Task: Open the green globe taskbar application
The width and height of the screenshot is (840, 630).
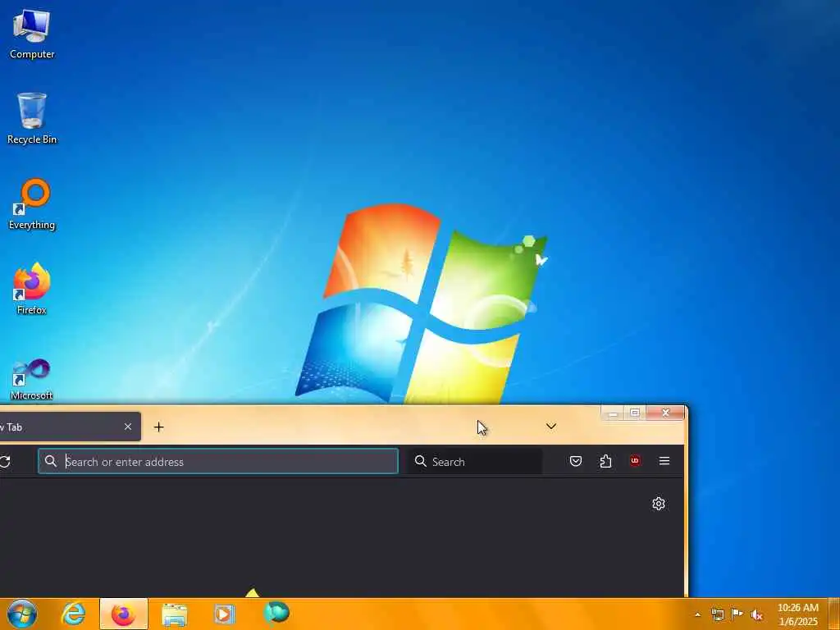Action: [276, 614]
